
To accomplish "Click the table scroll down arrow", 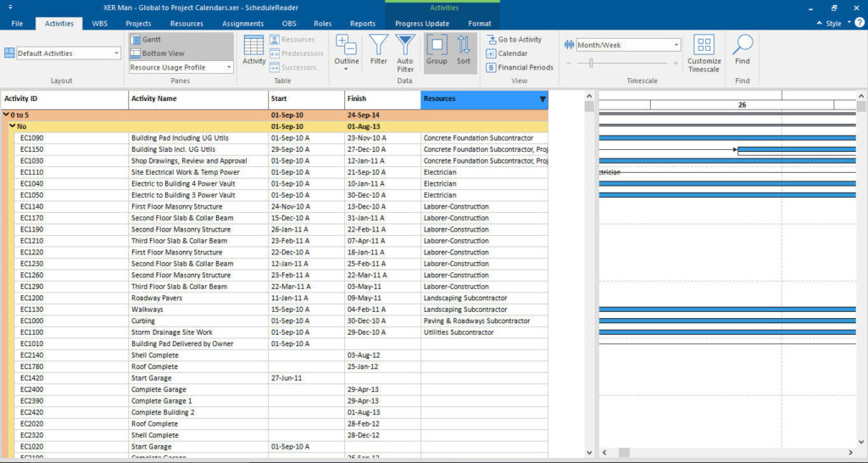I will [x=589, y=453].
